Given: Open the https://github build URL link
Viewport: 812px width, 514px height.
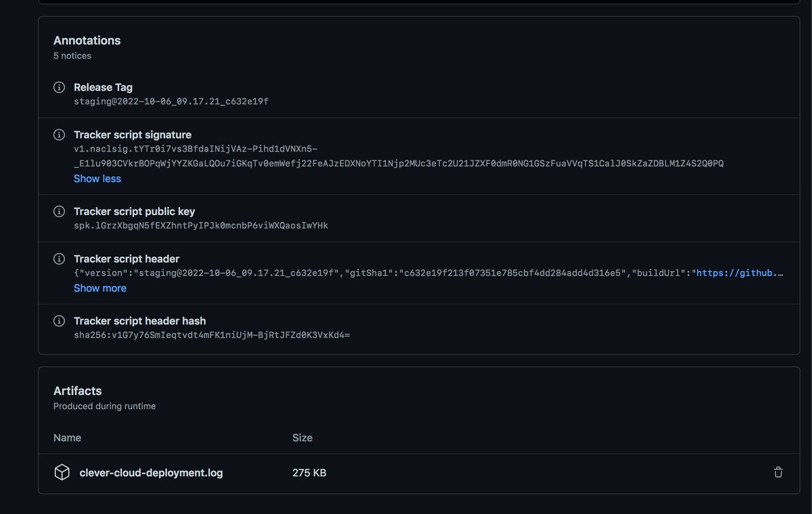Looking at the screenshot, I should [740, 273].
